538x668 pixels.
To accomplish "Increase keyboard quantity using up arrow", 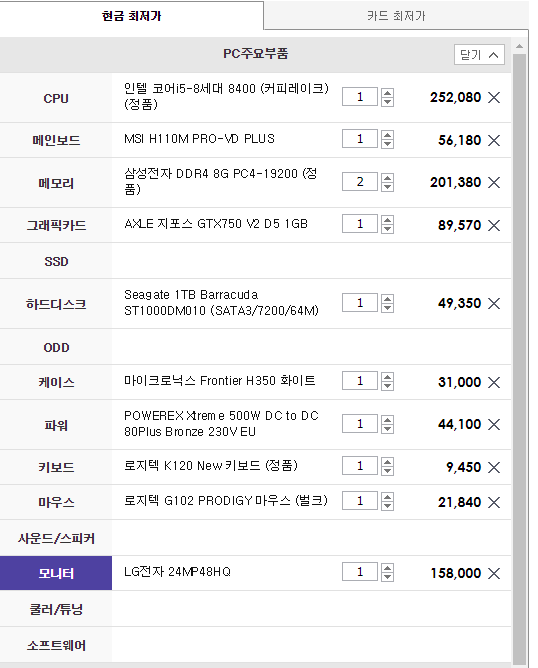I will 387,461.
